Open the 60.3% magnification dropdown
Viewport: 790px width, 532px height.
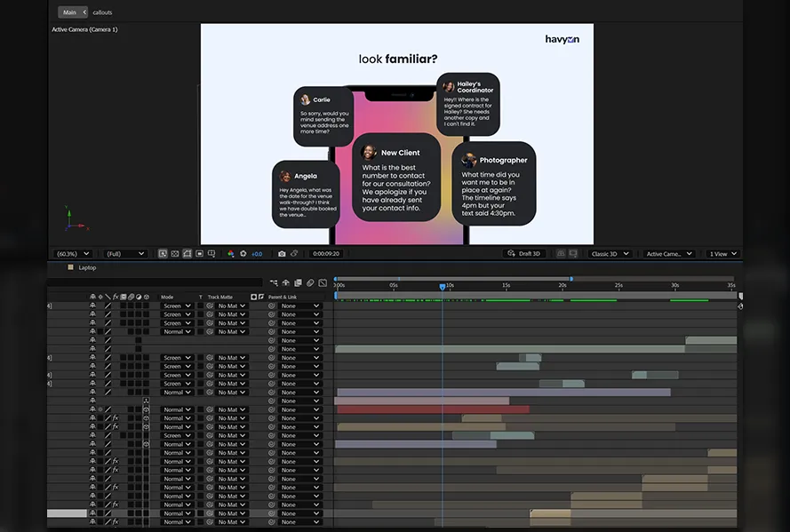(x=72, y=254)
